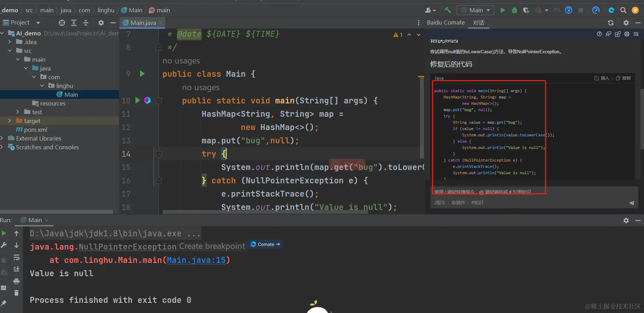Click the Baidu Comate logo icon in main toolbar
The image size is (644, 313).
(x=611, y=10)
